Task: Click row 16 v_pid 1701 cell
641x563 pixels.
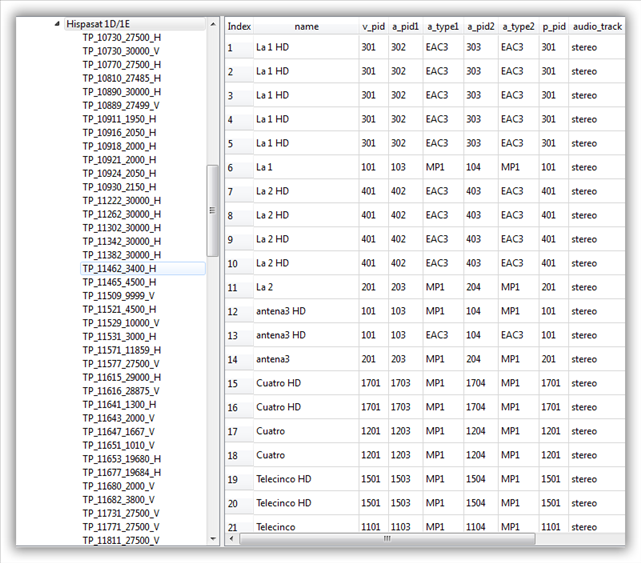Action: 373,407
